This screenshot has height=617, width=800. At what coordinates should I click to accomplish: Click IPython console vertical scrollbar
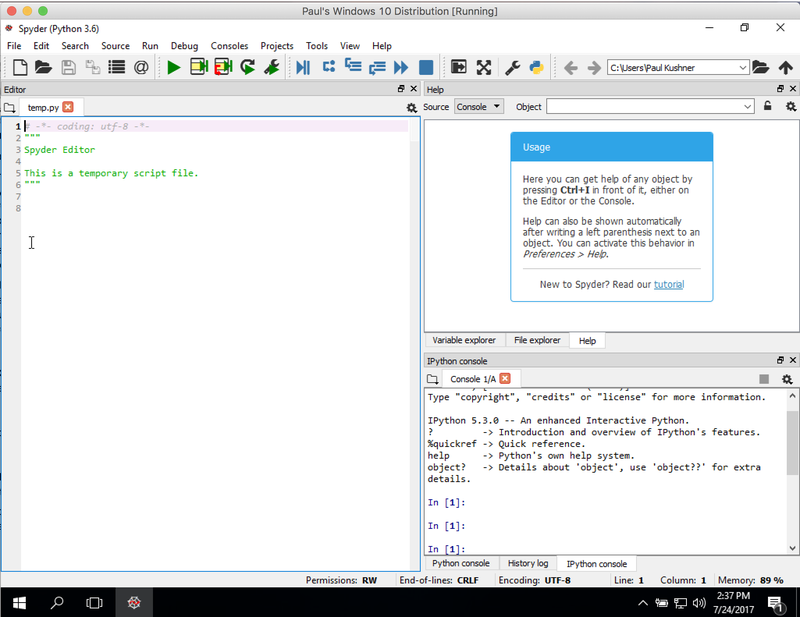792,441
